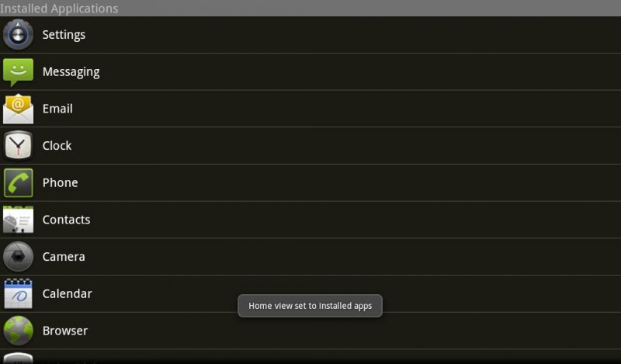Open Email from its text label

(57, 109)
